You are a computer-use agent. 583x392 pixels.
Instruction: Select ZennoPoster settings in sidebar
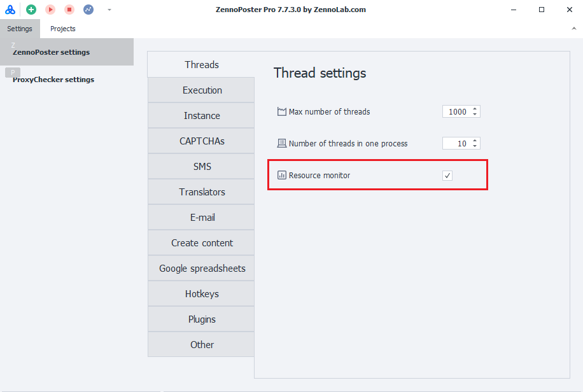coord(67,52)
